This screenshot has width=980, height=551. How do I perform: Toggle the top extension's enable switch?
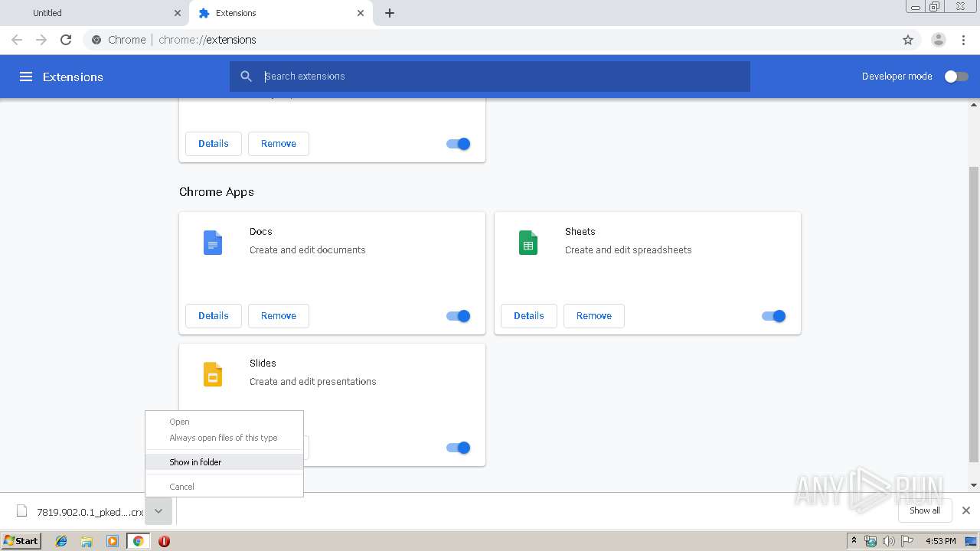pos(459,144)
